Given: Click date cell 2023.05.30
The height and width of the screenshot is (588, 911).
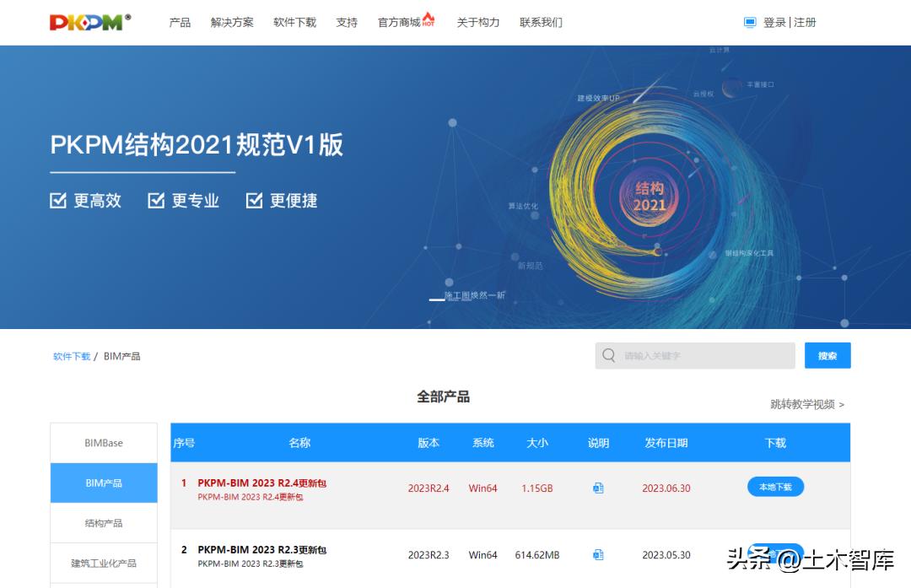Looking at the screenshot, I should [x=666, y=555].
